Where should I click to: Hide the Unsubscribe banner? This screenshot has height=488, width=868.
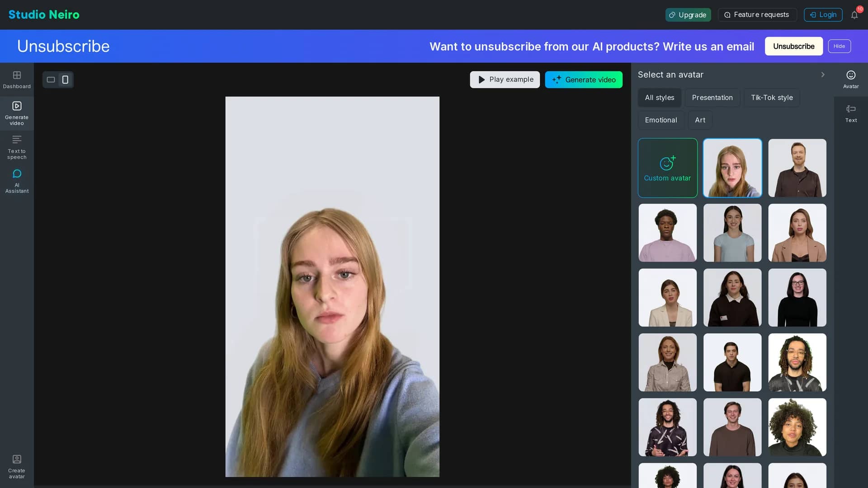click(x=839, y=46)
